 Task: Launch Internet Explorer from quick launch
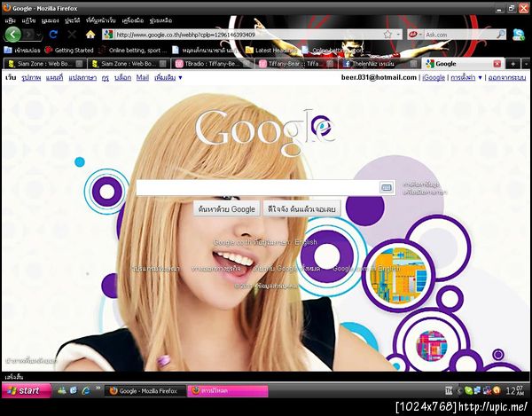[x=86, y=390]
